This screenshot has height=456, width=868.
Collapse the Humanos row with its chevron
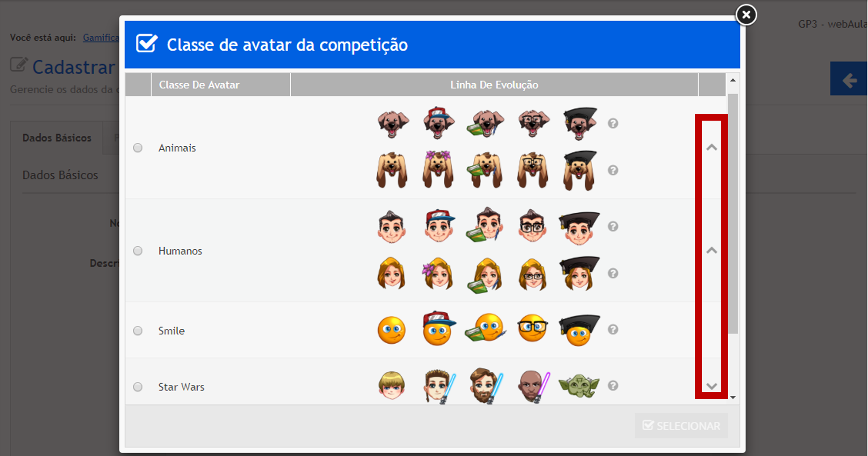pos(711,250)
